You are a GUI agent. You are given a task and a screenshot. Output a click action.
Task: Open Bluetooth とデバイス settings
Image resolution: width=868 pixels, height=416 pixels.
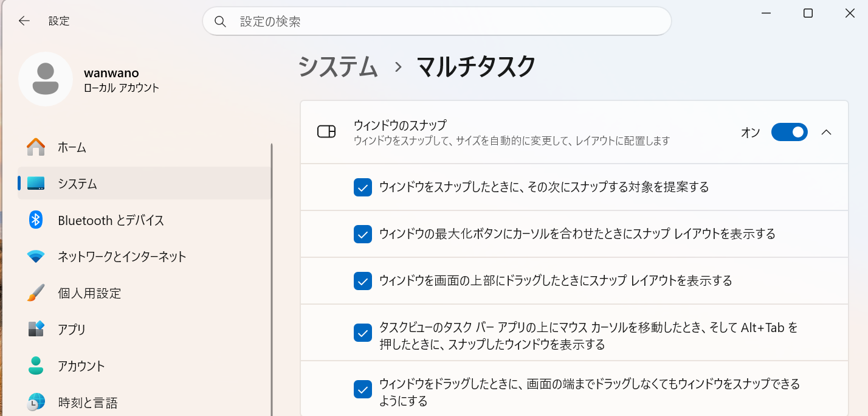(x=144, y=220)
